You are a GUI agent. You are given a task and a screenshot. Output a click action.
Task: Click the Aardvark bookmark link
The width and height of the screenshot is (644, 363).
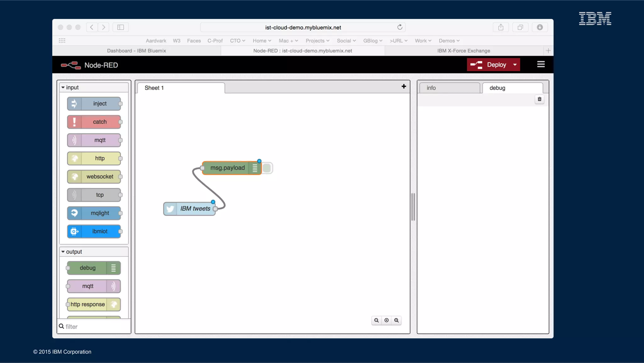pos(156,41)
